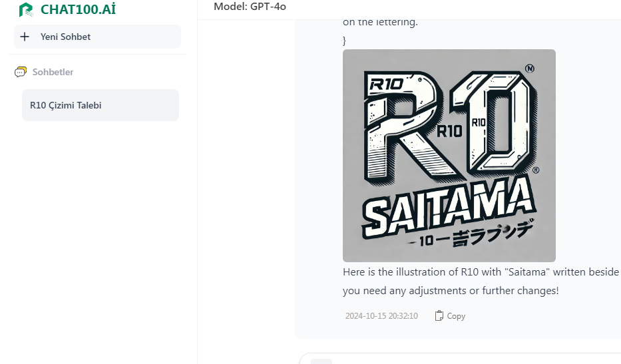Open the CHAT100.Aİ brand title
The width and height of the screenshot is (621, 364).
(x=78, y=9)
